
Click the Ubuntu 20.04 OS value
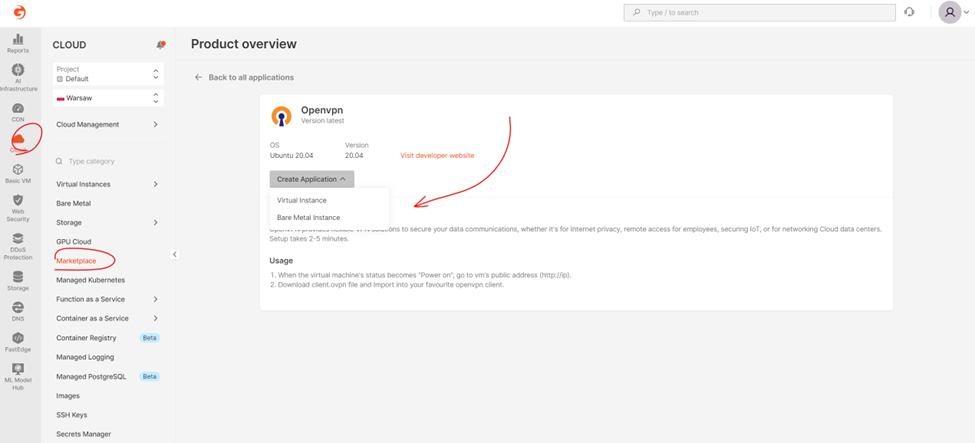click(x=291, y=156)
